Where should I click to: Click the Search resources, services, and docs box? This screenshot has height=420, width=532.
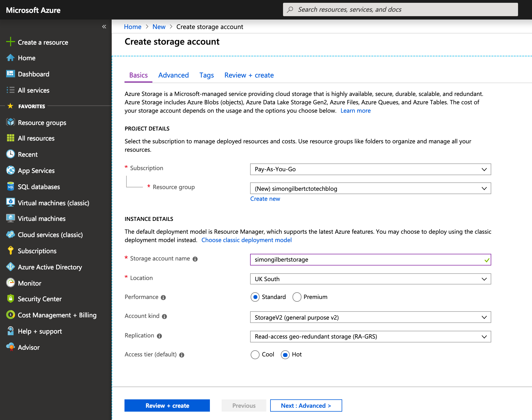[x=400, y=9]
